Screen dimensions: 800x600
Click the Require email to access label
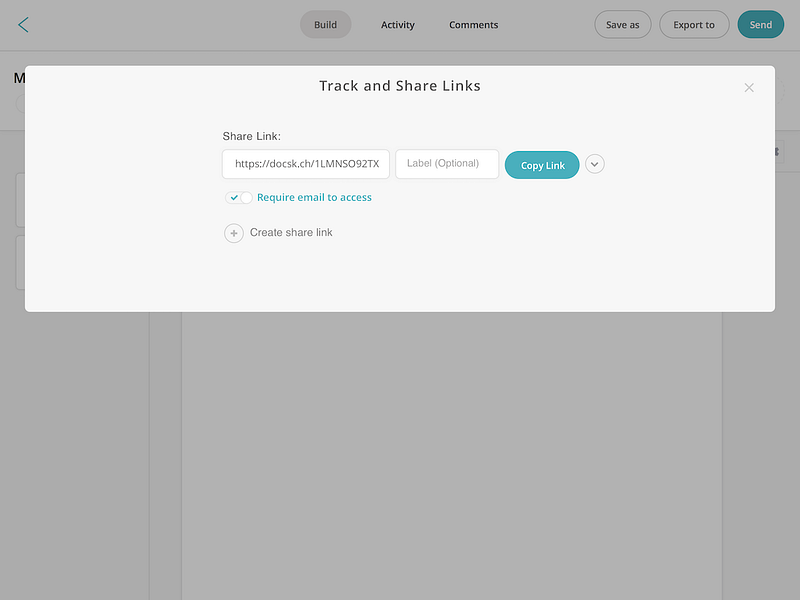tap(314, 197)
